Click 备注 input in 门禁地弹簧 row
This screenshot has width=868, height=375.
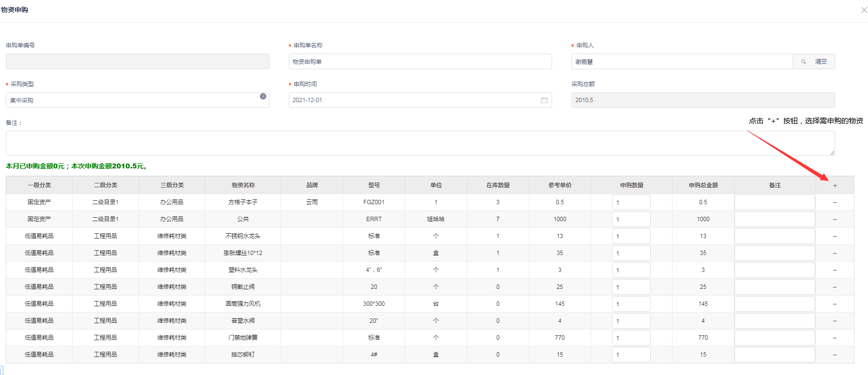click(x=775, y=338)
